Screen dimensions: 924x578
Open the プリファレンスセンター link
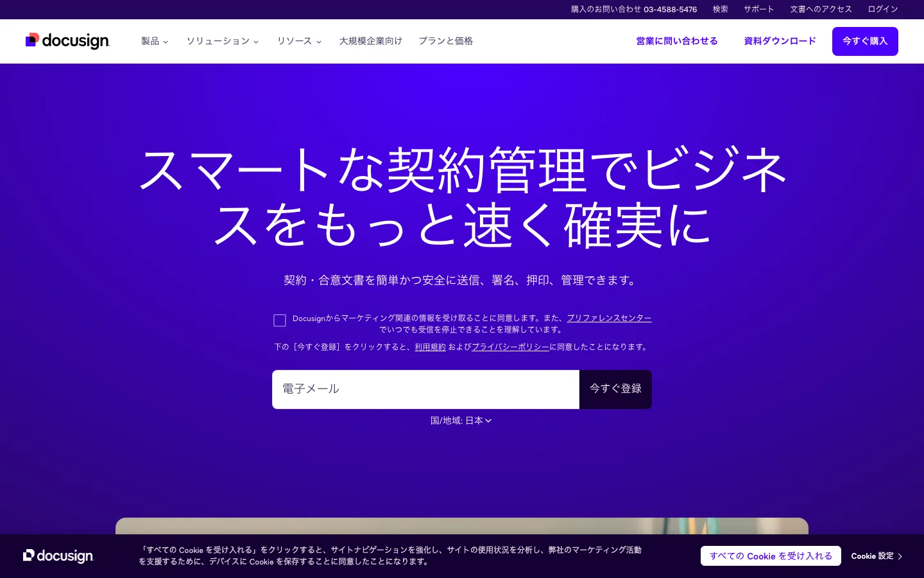point(609,318)
